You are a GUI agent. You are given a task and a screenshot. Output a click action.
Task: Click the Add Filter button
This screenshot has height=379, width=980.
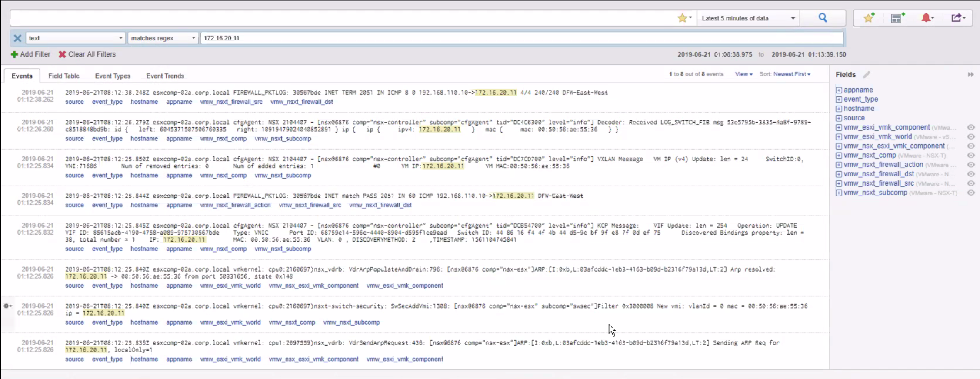30,54
